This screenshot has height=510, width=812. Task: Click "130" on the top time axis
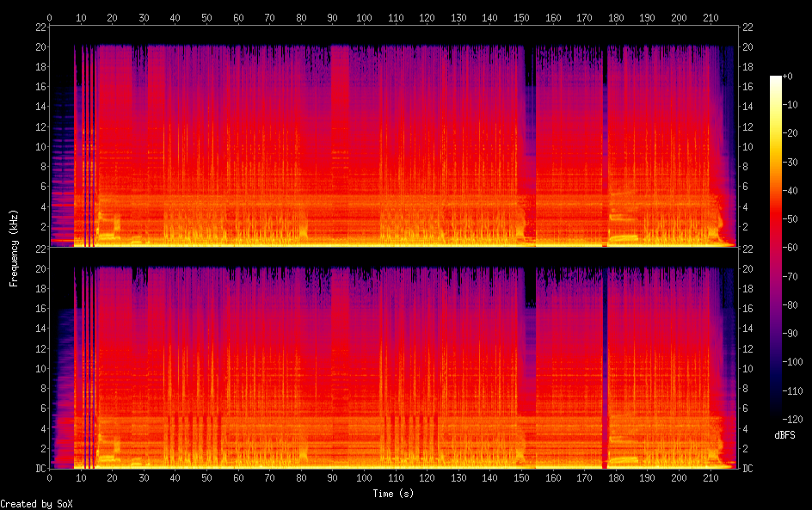(x=458, y=17)
